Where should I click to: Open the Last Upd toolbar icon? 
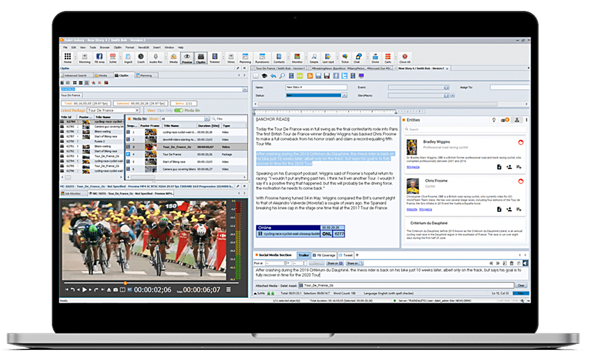tap(328, 58)
